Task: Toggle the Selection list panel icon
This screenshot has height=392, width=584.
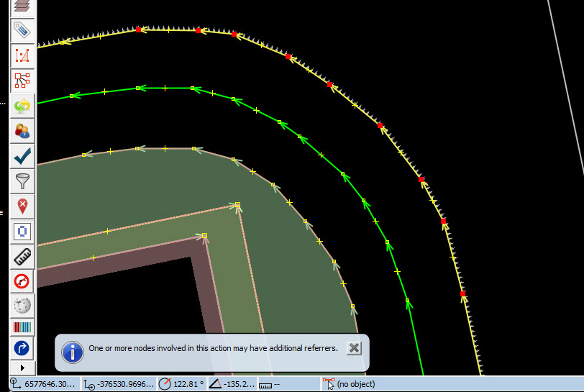Action: [22, 55]
